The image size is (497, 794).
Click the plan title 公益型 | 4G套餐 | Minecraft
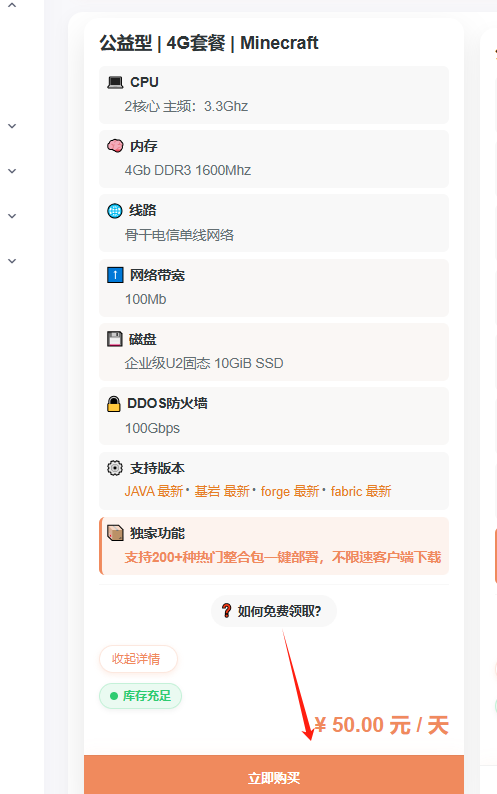pos(209,43)
